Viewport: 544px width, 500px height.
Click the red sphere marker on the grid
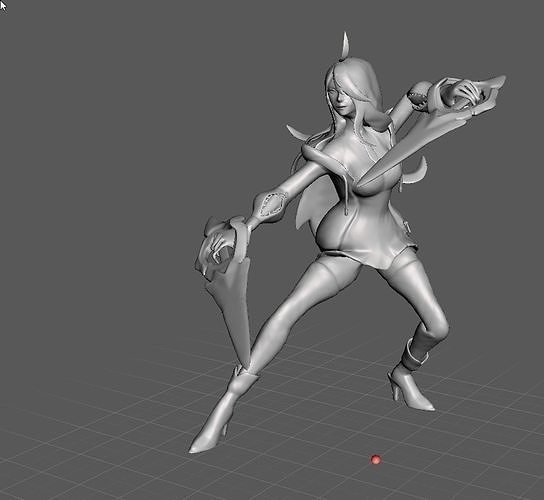tap(376, 460)
